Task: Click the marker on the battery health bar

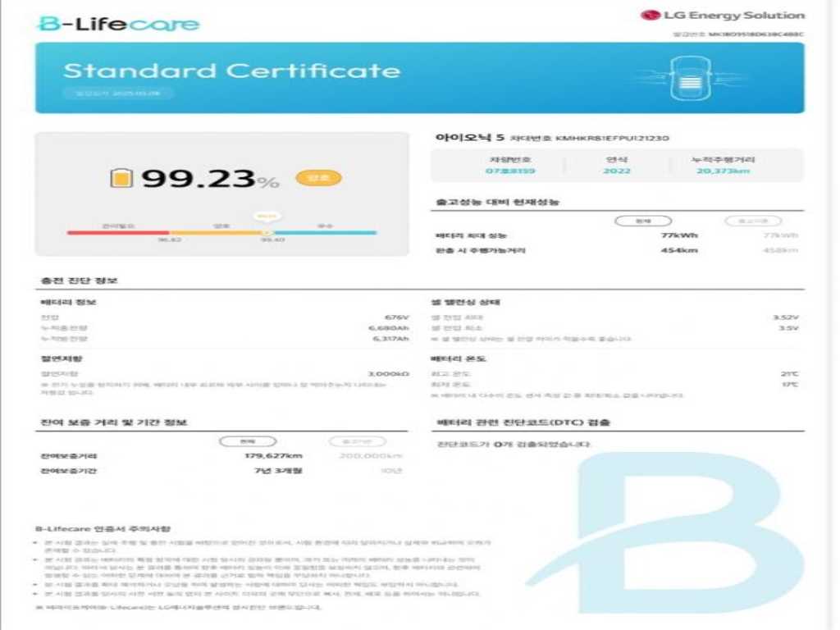Action: click(267, 232)
